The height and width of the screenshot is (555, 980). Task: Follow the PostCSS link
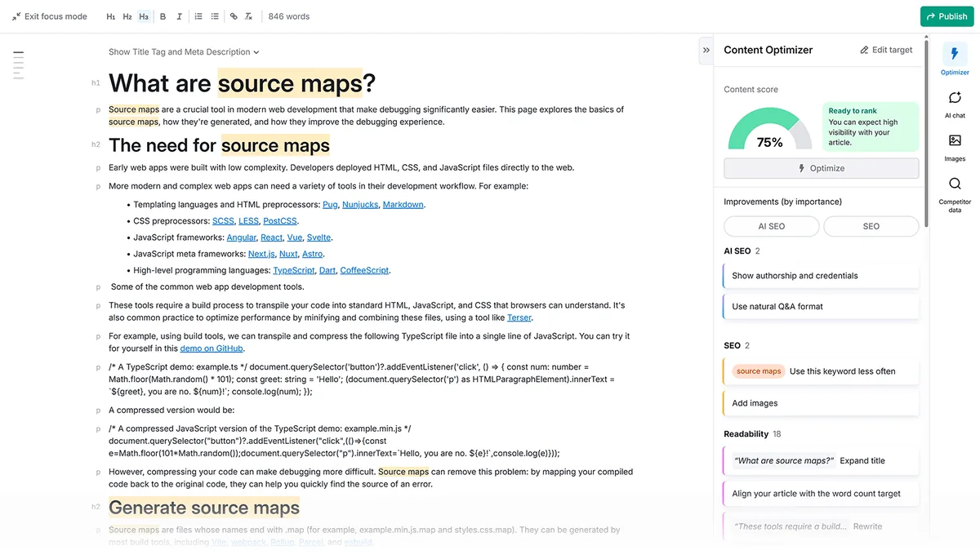[x=280, y=221]
